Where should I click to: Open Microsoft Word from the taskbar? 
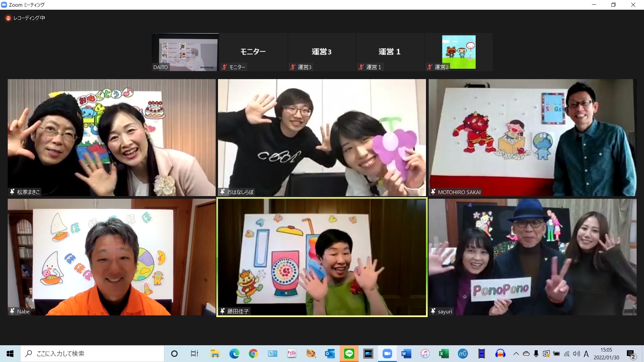tap(406, 354)
